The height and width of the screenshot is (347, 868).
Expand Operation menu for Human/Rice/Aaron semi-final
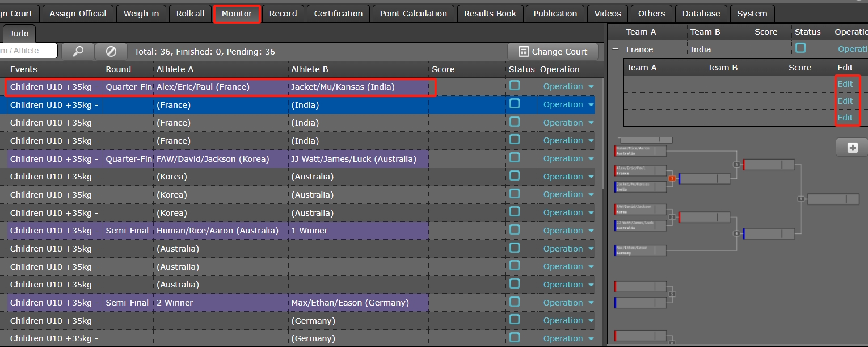(568, 231)
